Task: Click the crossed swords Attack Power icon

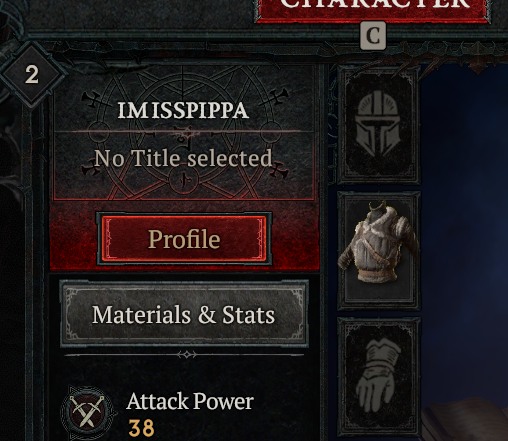Action: tap(87, 412)
